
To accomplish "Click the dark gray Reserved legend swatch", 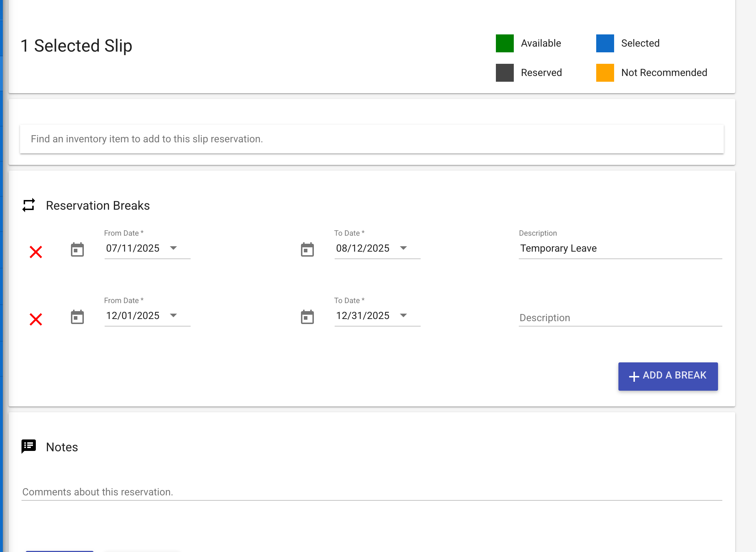I will [505, 73].
